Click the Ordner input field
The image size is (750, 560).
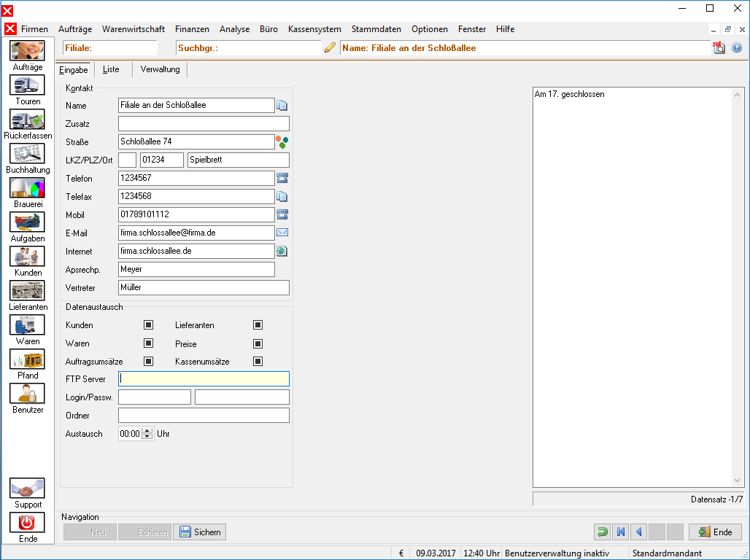point(204,415)
